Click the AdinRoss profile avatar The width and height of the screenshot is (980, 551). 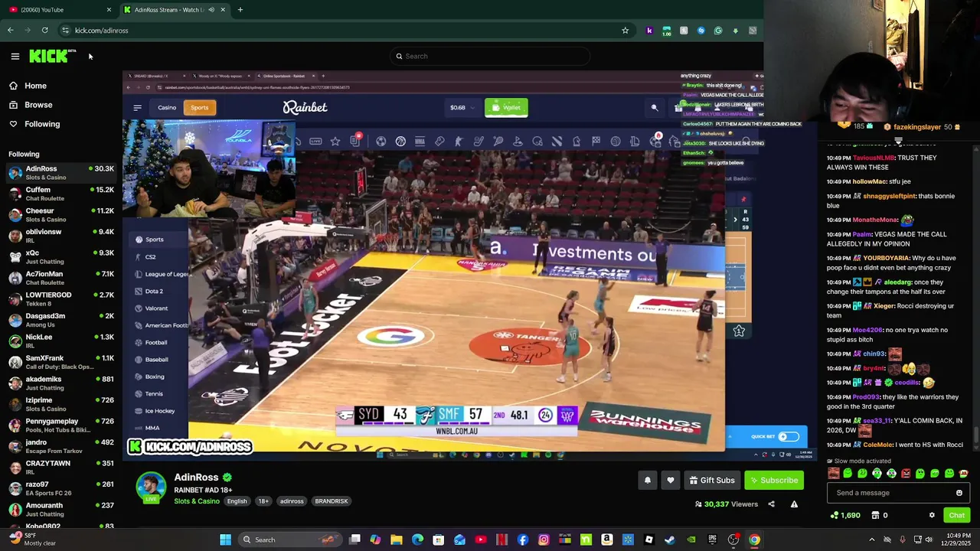(x=151, y=487)
